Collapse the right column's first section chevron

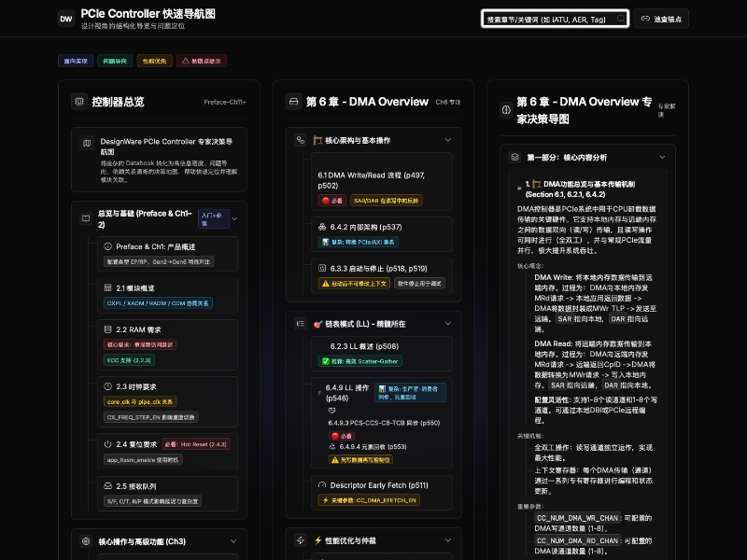(662, 157)
